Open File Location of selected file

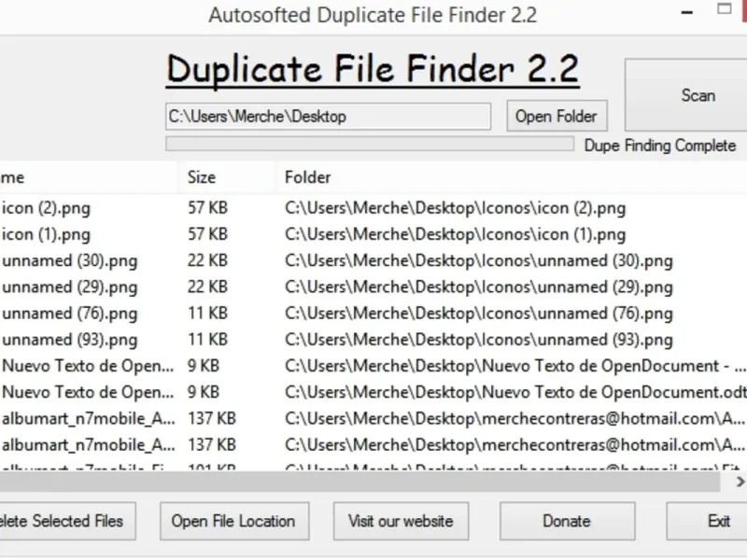(233, 521)
